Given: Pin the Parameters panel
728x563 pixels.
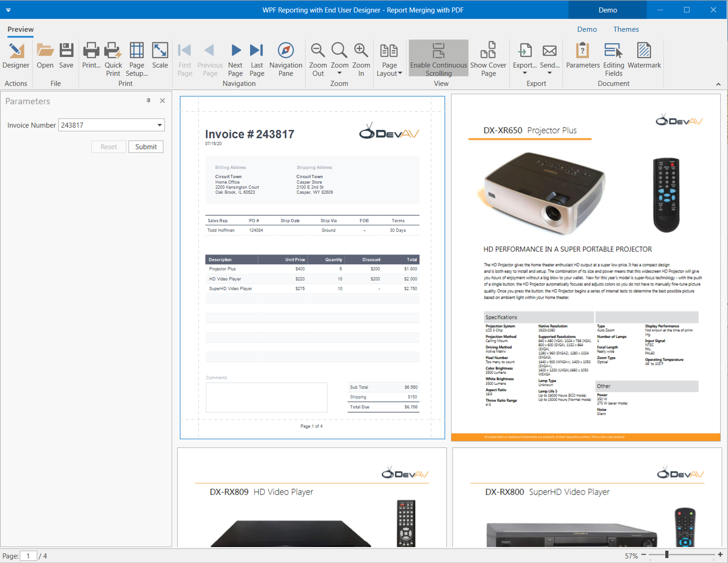Looking at the screenshot, I should (148, 101).
